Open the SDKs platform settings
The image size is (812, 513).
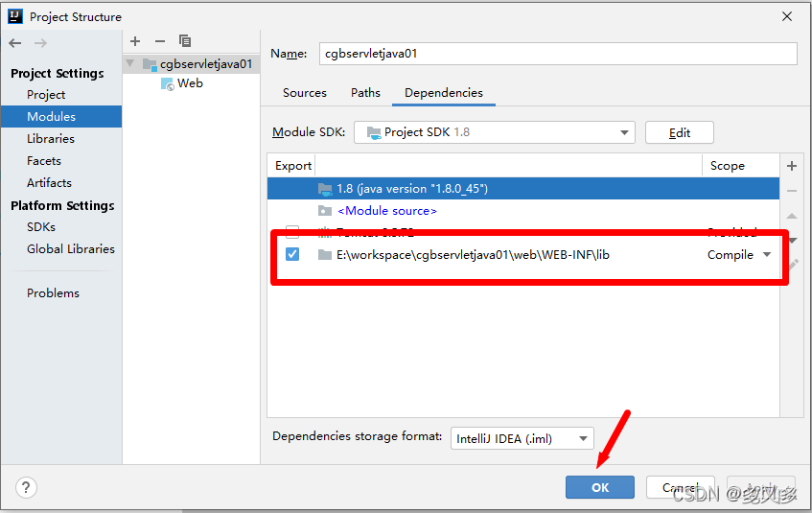pos(41,227)
